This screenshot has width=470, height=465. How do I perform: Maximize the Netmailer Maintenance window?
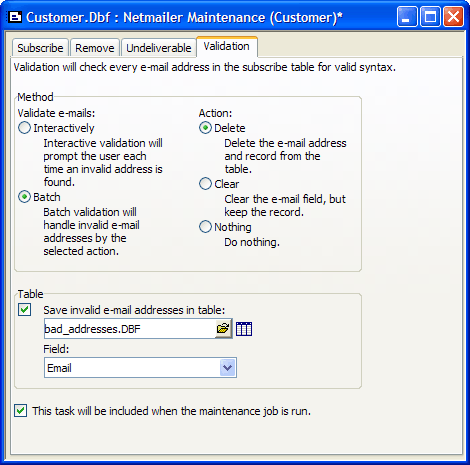(430, 17)
